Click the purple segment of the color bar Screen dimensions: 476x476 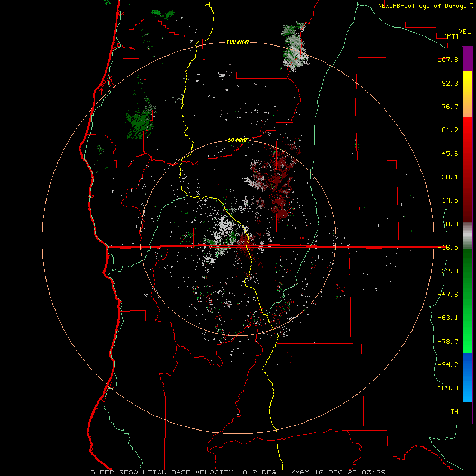[467, 59]
